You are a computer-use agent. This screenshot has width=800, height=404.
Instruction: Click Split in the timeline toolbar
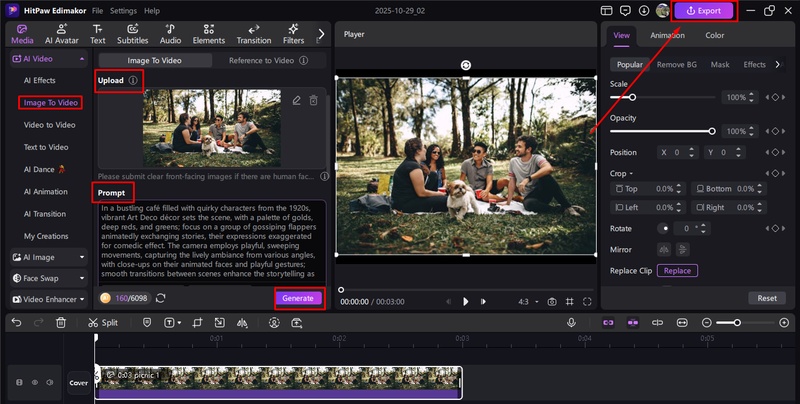point(103,323)
